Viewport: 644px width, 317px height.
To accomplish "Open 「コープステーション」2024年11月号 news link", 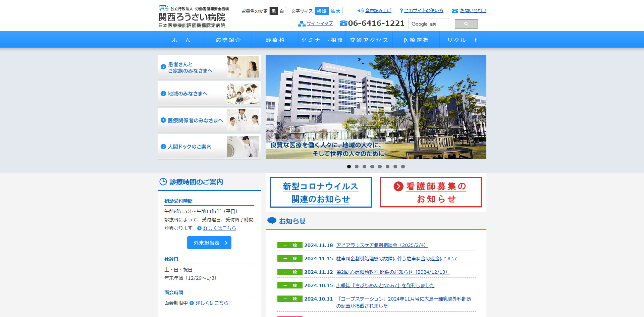I will coord(404,302).
